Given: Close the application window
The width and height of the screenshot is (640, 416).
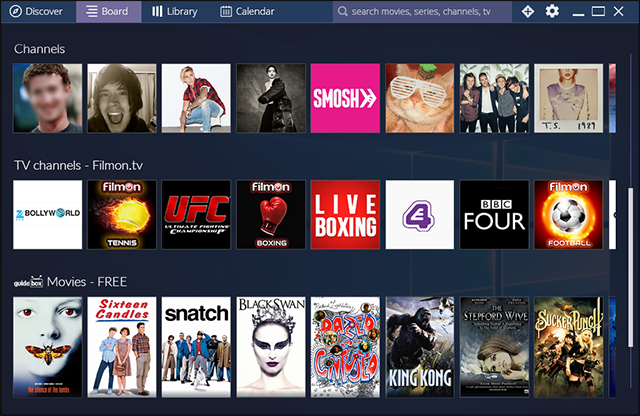Looking at the screenshot, I should 619,11.
